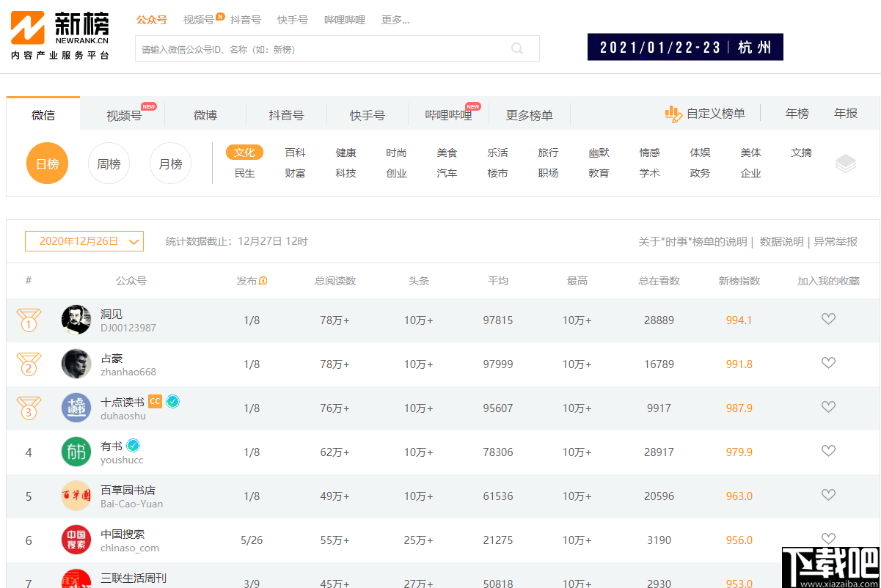This screenshot has width=881, height=588.
Task: Open the 洞见 account name
Action: point(112,314)
